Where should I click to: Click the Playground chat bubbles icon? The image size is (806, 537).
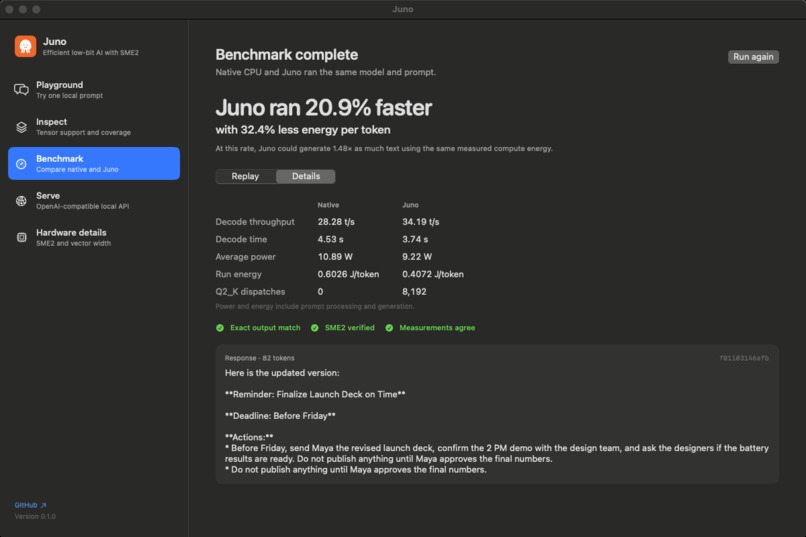[x=21, y=89]
